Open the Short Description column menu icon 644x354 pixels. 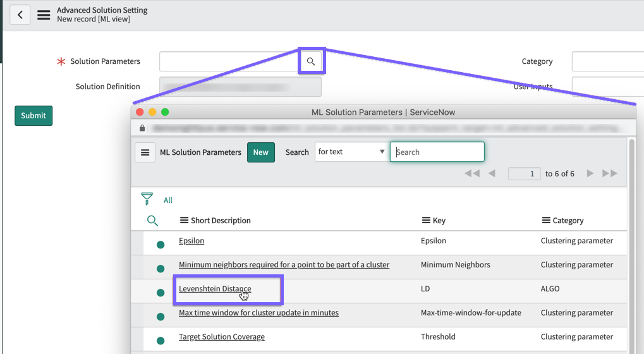coord(184,221)
